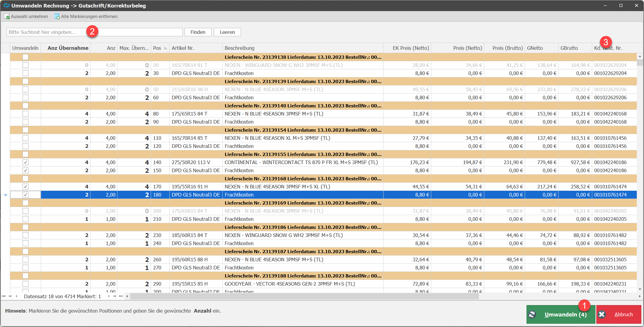Click the grid icon for Alle Markierungen entfernen

pyautogui.click(x=57, y=16)
